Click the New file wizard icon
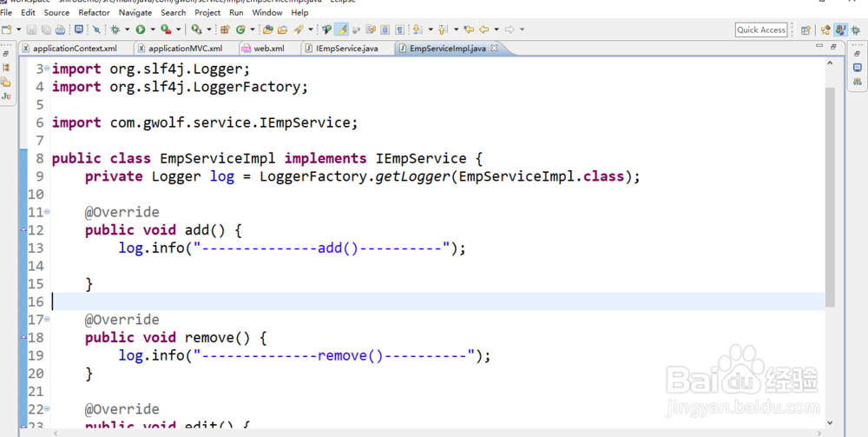 tap(7, 30)
